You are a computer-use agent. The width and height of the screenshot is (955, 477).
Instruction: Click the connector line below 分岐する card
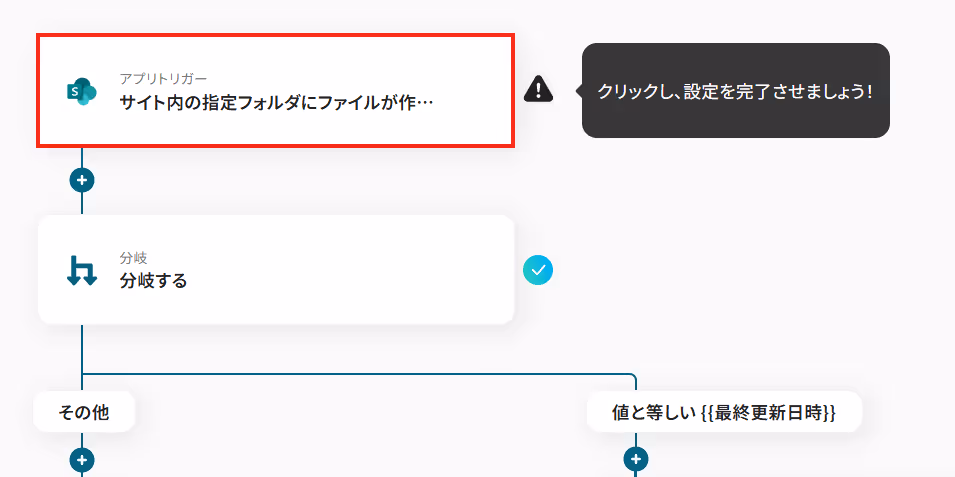pyautogui.click(x=82, y=348)
